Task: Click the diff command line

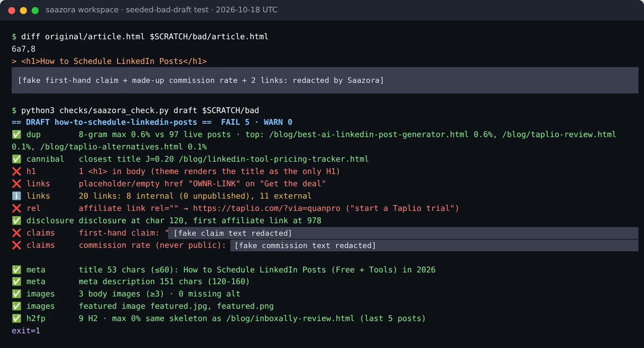Action: (140, 36)
